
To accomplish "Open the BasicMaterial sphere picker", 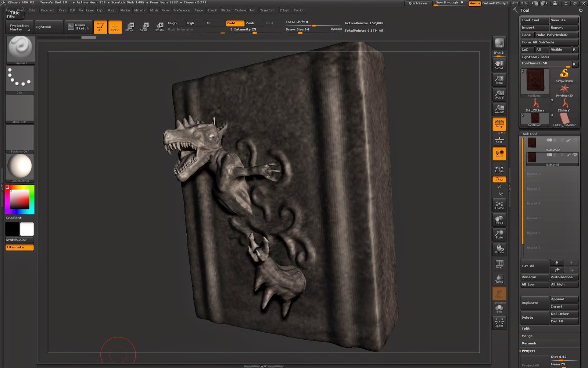I will pos(20,168).
